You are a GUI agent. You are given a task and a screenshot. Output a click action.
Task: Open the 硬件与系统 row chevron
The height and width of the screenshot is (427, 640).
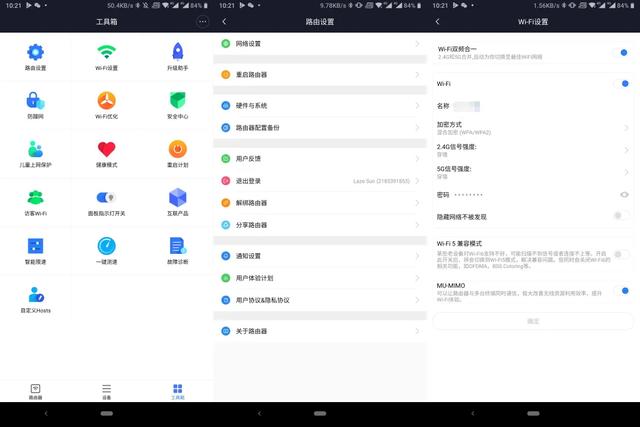(417, 105)
